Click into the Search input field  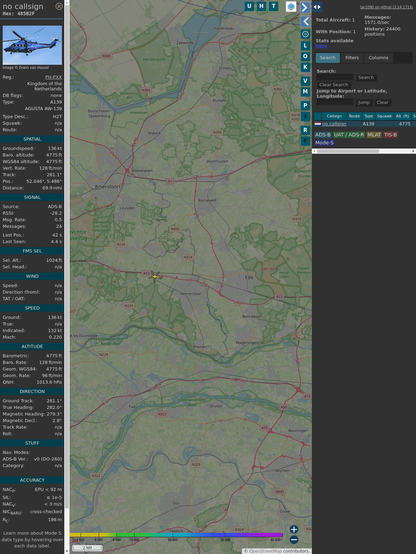335,77
